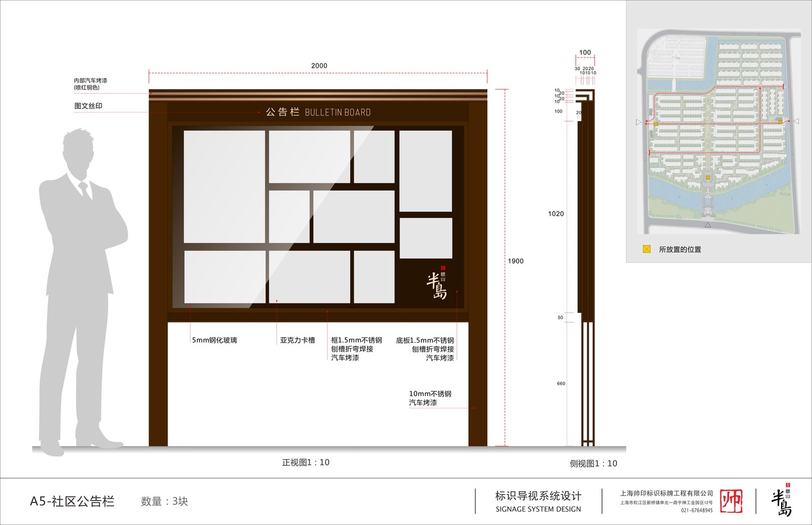Click the 半島 logo on the bulletin board
The height and width of the screenshot is (525, 812).
[437, 283]
